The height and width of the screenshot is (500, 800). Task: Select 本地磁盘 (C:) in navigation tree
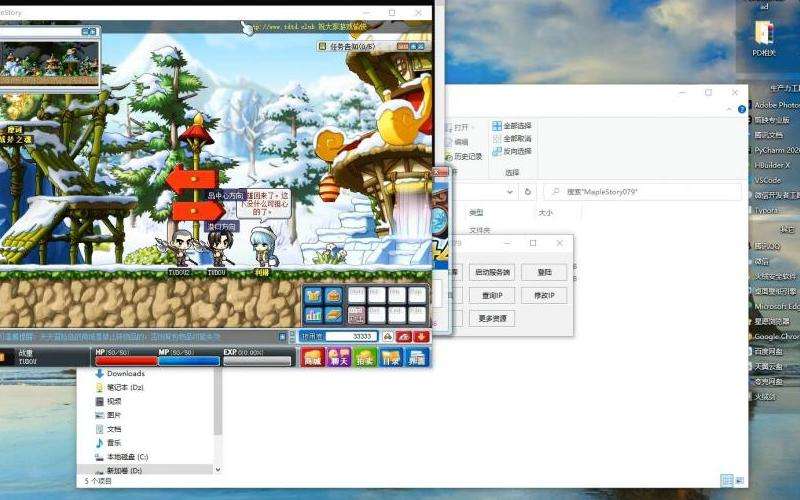coord(122,457)
